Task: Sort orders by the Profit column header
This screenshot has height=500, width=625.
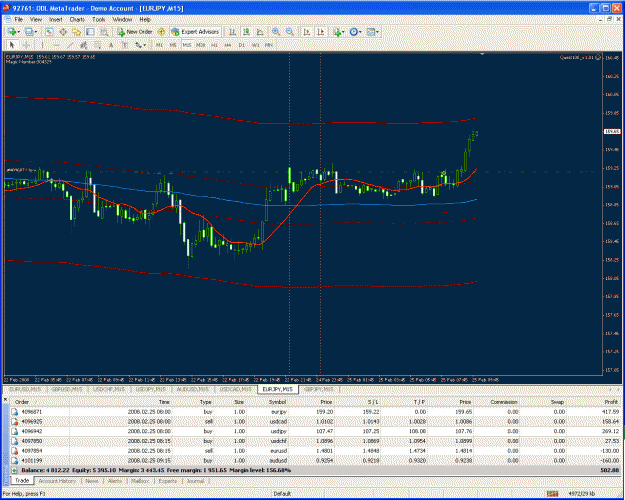Action: (x=611, y=402)
